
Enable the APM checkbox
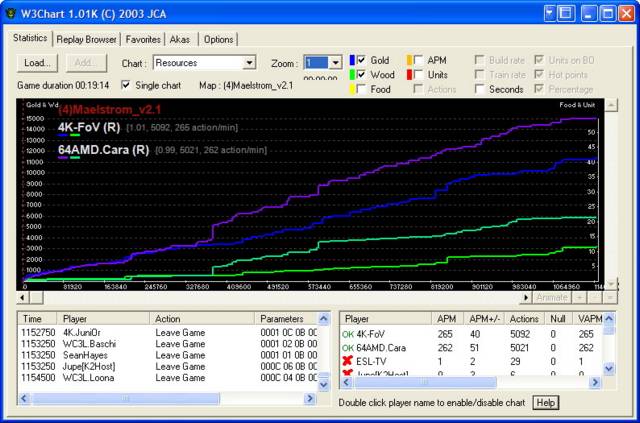click(x=418, y=60)
